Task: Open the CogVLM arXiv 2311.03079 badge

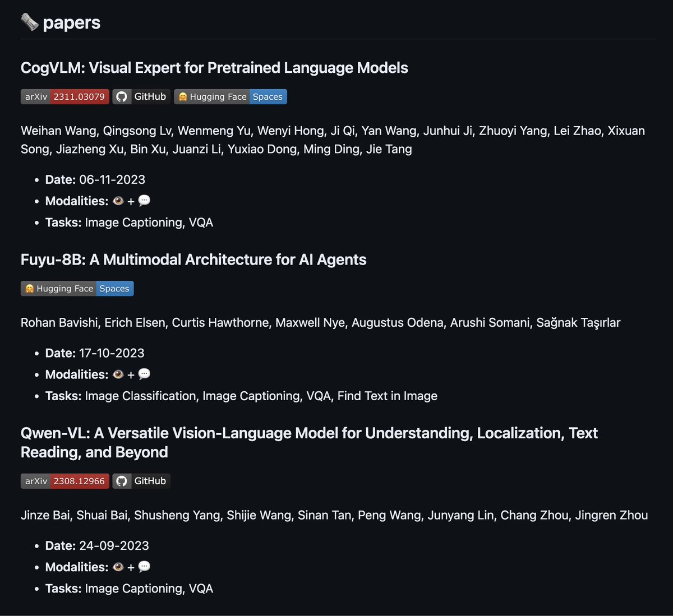Action: click(x=65, y=97)
